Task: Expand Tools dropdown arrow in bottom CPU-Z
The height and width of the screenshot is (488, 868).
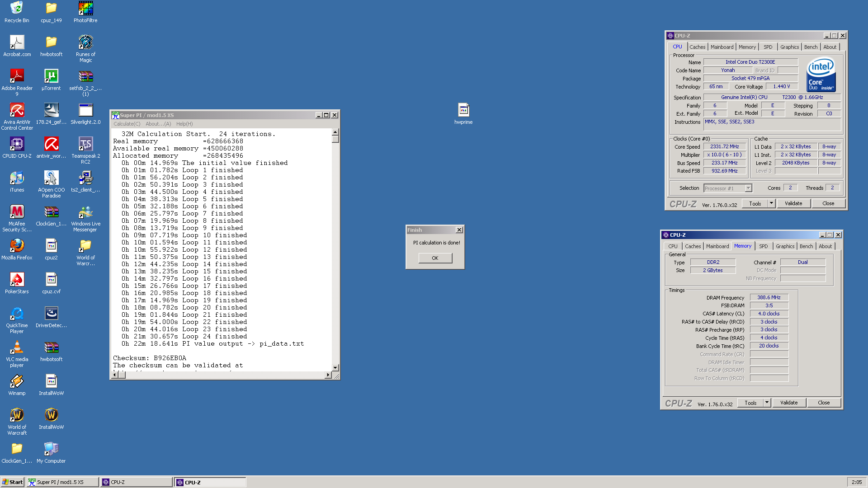Action: (x=767, y=403)
